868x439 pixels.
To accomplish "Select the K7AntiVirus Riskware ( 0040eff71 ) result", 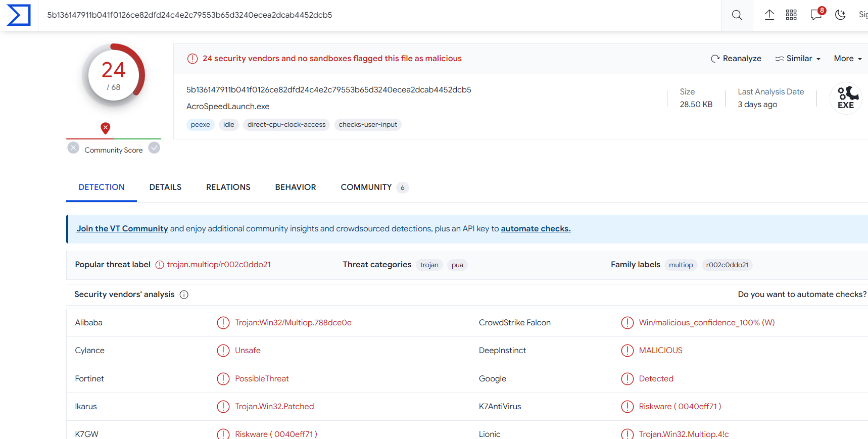I will click(x=680, y=407).
